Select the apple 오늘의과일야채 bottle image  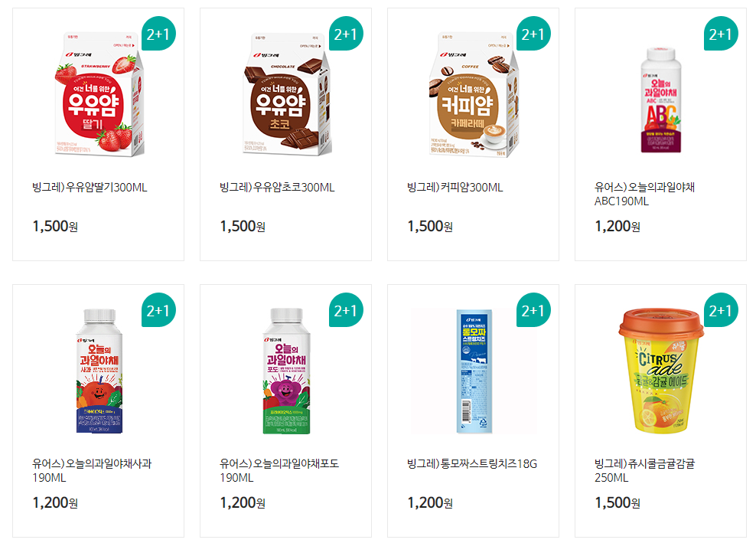tap(99, 371)
